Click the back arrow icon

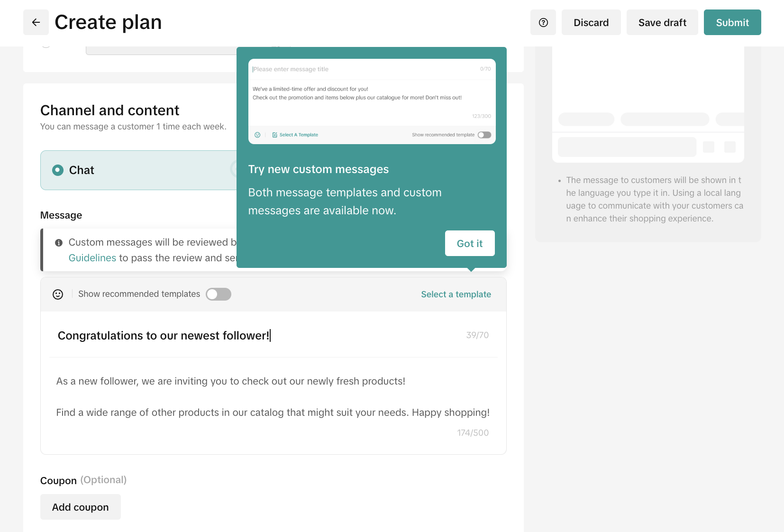36,22
